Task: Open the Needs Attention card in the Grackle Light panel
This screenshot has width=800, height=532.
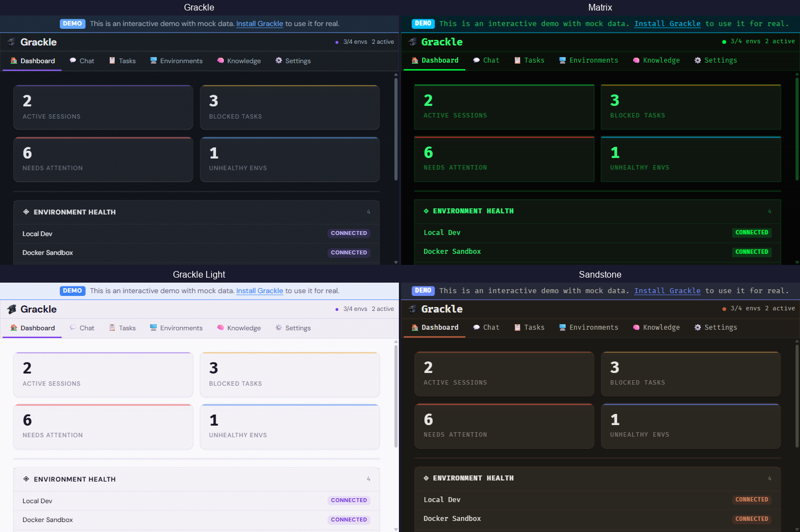Action: (x=103, y=427)
